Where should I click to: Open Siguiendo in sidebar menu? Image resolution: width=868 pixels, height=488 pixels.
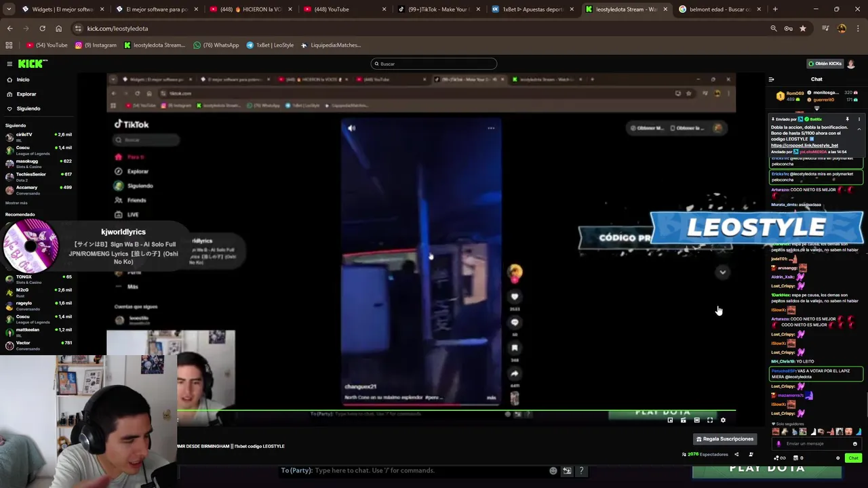(28, 108)
